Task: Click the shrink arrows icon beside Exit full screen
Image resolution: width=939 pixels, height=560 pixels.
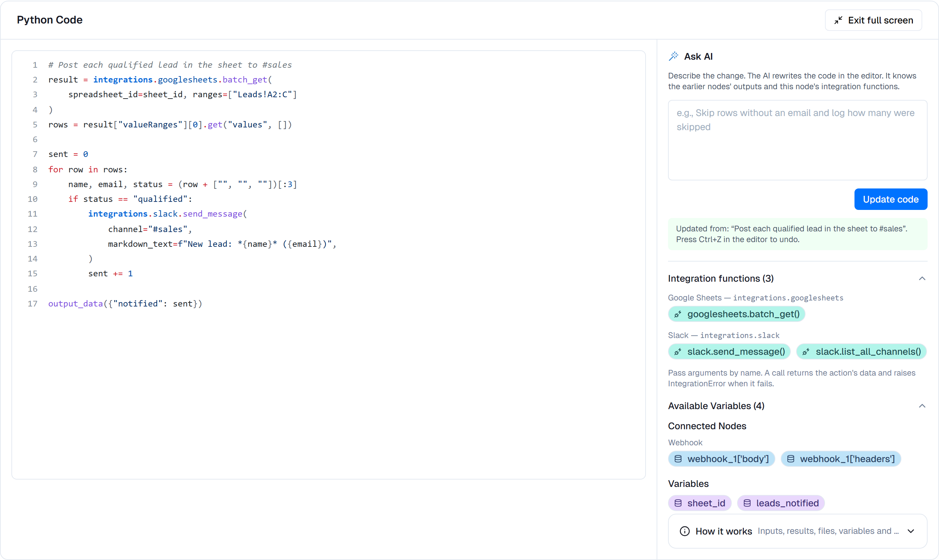Action: point(838,20)
